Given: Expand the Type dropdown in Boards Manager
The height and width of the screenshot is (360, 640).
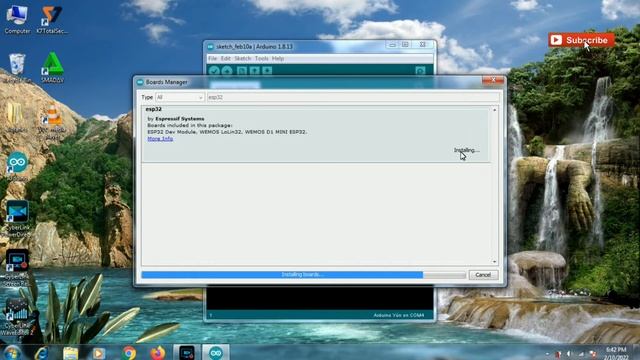Looking at the screenshot, I should click(180, 98).
